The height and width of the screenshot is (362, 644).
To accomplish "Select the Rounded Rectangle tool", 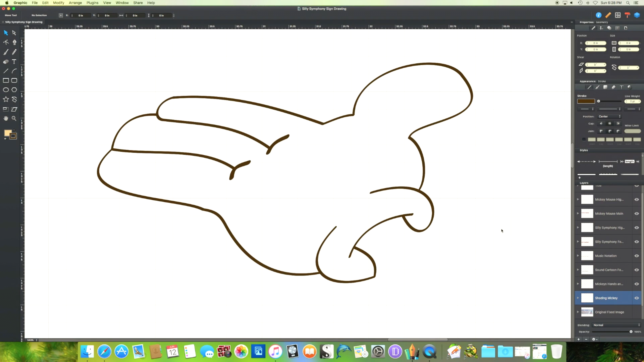I will pos(14,80).
